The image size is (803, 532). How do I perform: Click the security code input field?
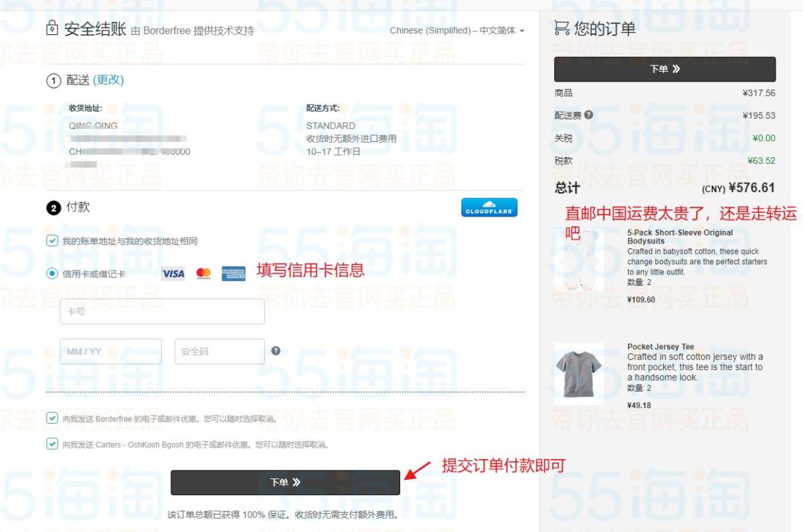click(220, 351)
